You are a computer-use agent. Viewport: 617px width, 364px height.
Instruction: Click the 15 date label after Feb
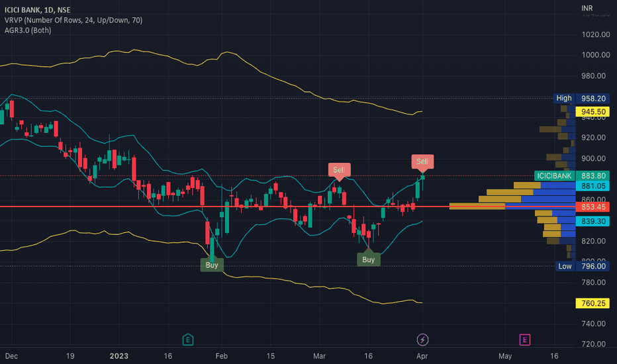coord(270,356)
